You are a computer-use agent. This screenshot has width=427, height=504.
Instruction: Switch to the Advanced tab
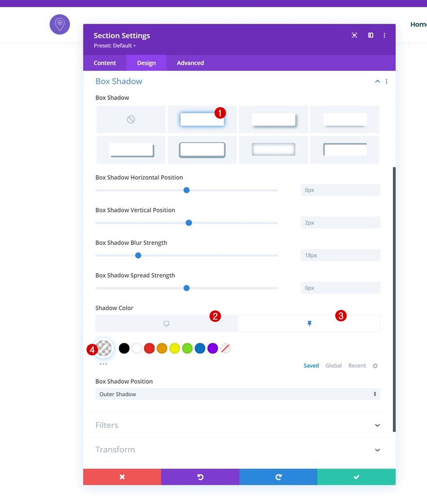pos(190,63)
